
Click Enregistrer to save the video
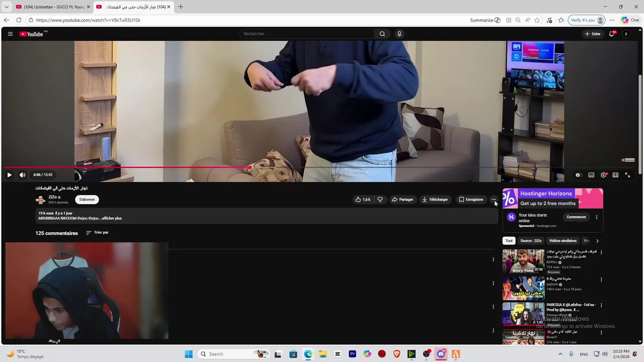pos(471,200)
